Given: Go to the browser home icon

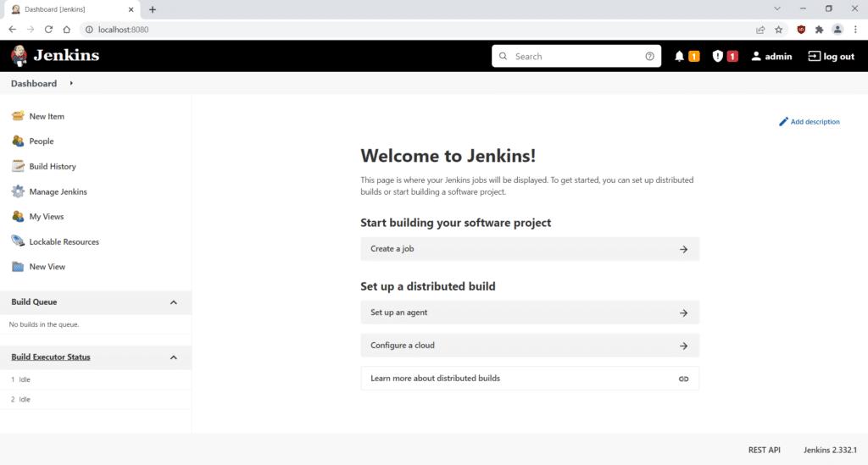Looking at the screenshot, I should pos(66,30).
